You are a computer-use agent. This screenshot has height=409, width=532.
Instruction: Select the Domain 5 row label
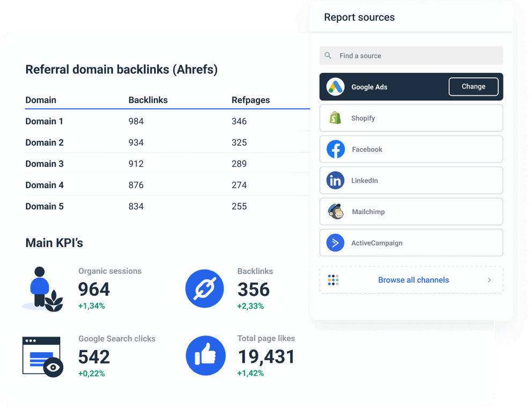coord(45,206)
